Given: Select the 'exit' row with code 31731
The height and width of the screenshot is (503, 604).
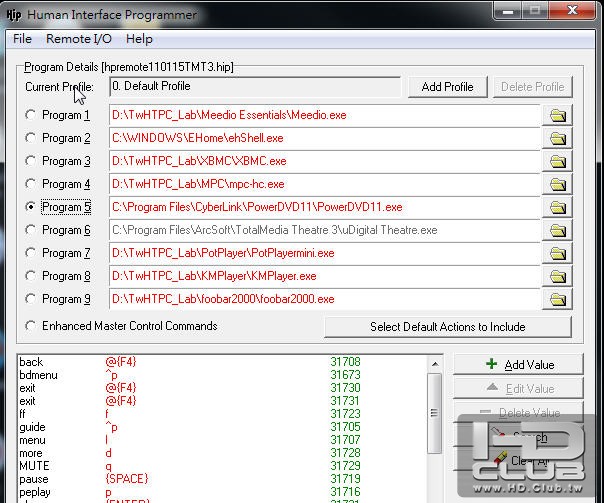Looking at the screenshot, I should [x=222, y=401].
